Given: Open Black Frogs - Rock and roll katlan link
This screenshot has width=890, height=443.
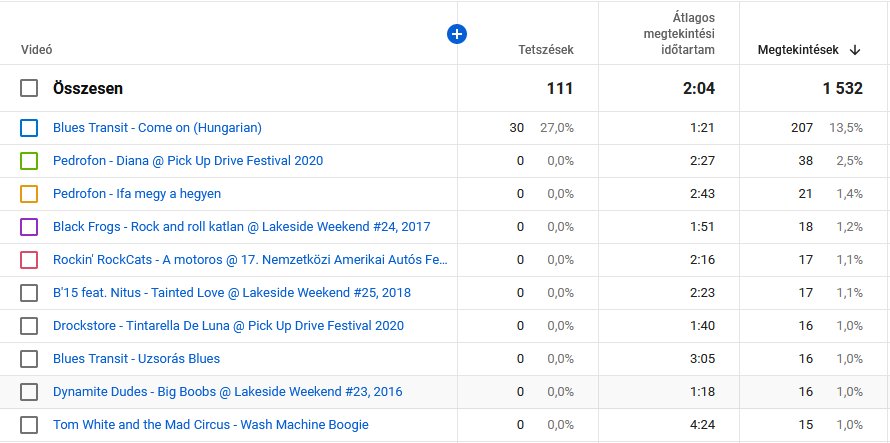Looking at the screenshot, I should tap(241, 227).
